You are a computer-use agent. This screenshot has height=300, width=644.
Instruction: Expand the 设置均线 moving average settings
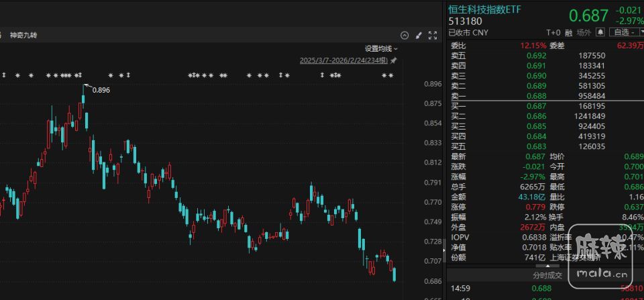(381, 48)
